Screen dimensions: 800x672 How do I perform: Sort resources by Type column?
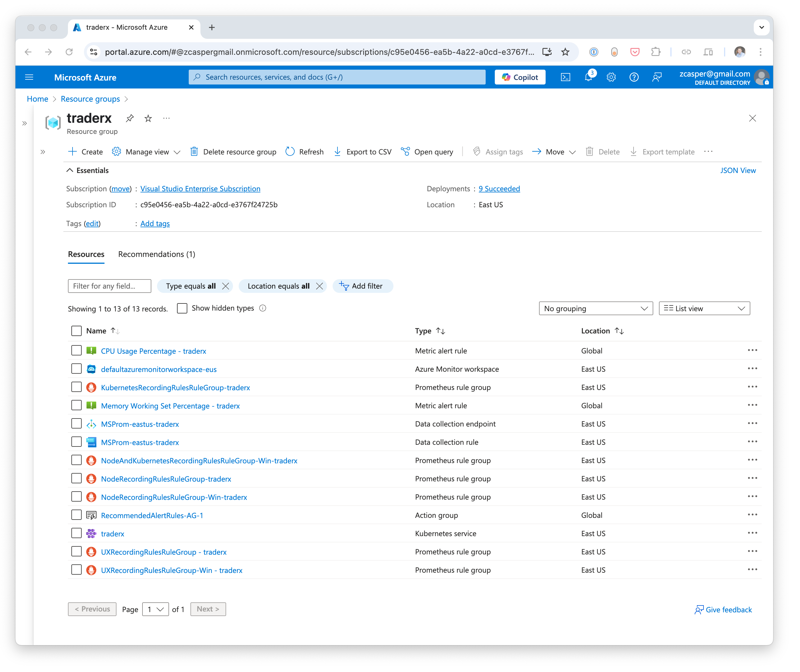click(430, 331)
